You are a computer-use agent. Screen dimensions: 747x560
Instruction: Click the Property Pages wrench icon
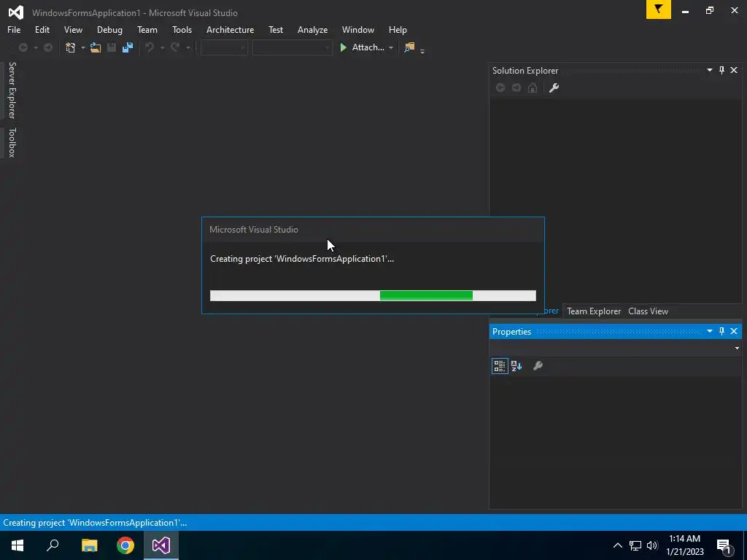[x=538, y=366]
